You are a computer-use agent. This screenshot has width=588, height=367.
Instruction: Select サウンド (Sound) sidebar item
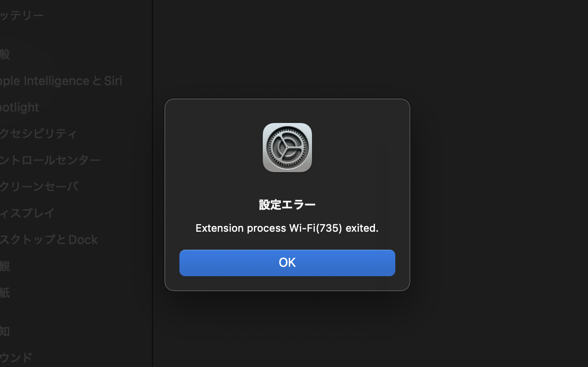pyautogui.click(x=16, y=358)
